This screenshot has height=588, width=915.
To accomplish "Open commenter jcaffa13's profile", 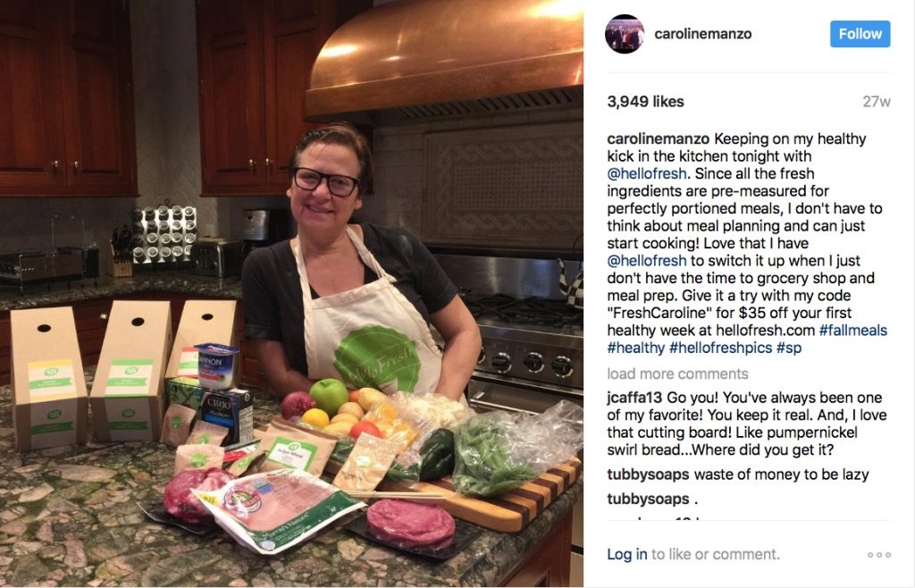I will (634, 398).
